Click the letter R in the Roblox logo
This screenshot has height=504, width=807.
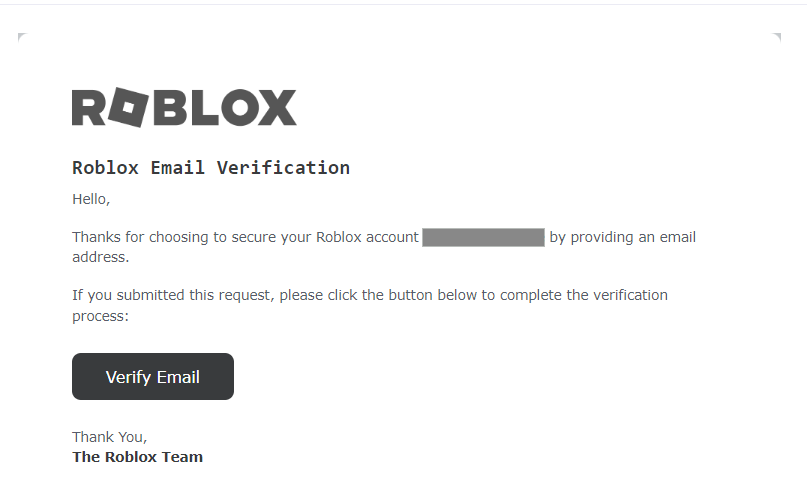[89, 108]
